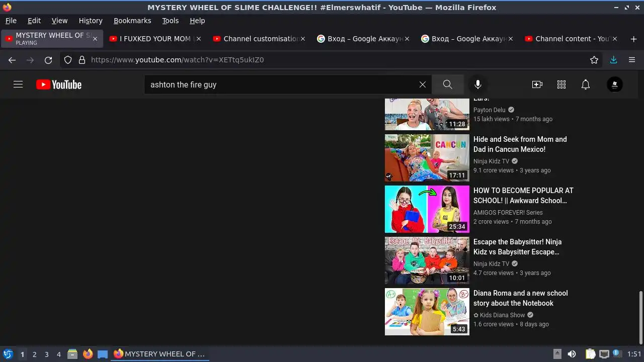The image size is (644, 362).
Task: Close the Channel customisation tab
Action: 303,39
